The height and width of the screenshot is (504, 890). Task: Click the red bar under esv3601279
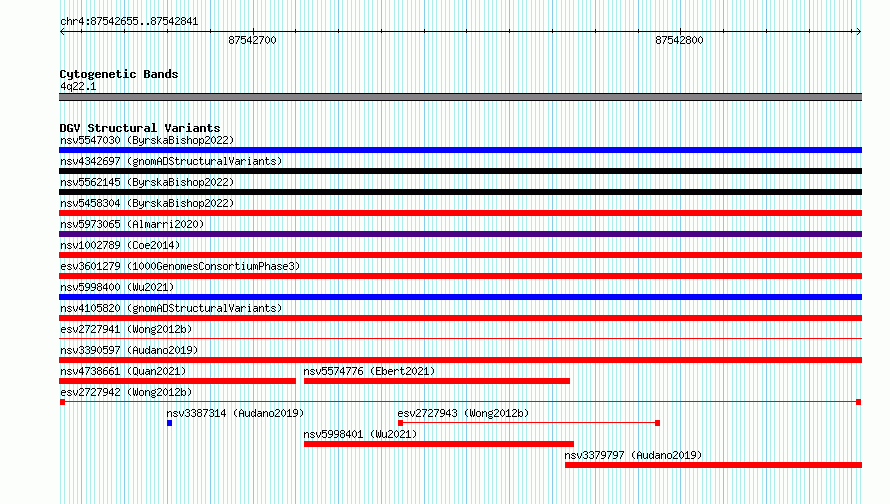pos(460,276)
